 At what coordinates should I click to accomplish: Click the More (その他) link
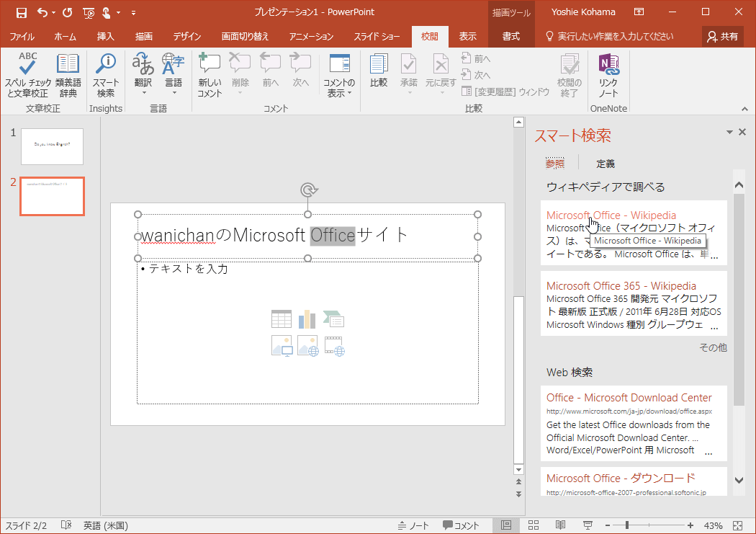click(713, 347)
